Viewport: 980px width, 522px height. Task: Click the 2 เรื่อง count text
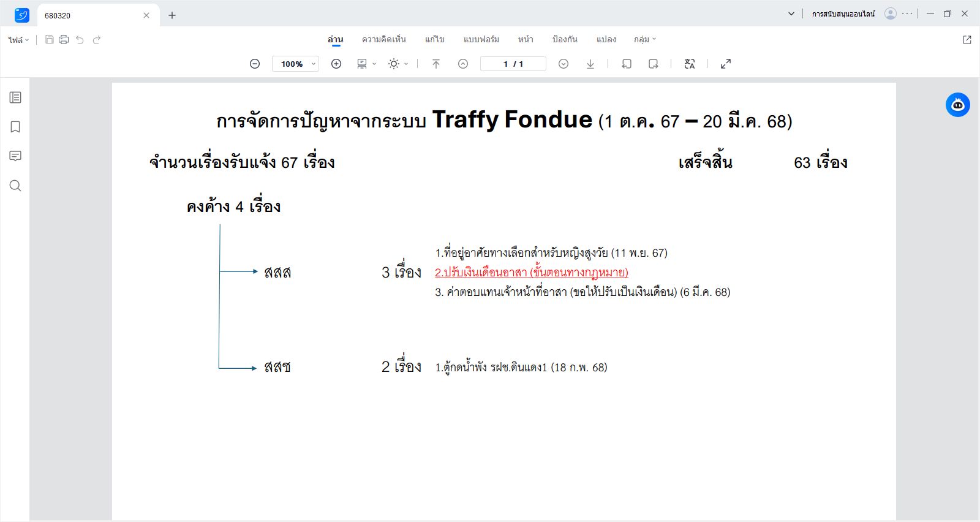[x=401, y=366]
